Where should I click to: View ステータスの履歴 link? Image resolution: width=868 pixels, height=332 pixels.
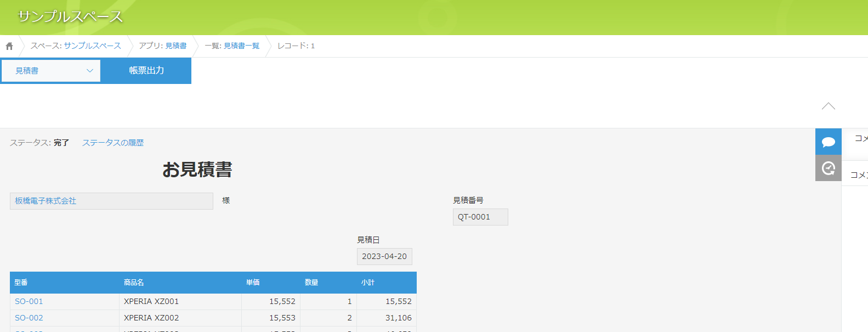point(113,143)
